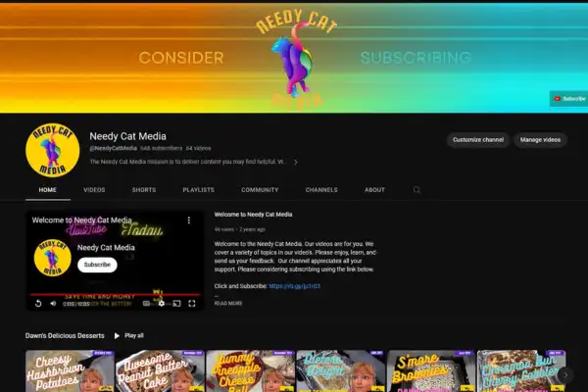This screenshot has height=392, width=588.
Task: Open Yummy Pineapple Cheese Ball thumbnail
Action: [x=251, y=371]
